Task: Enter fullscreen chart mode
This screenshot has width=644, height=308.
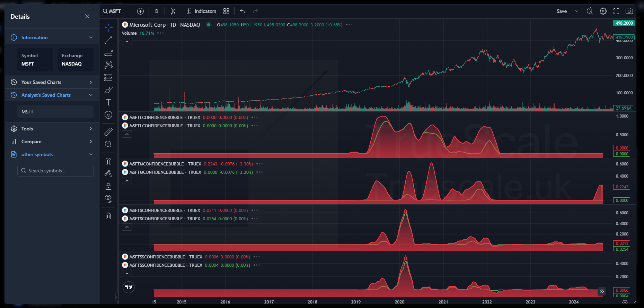Action: [616, 11]
